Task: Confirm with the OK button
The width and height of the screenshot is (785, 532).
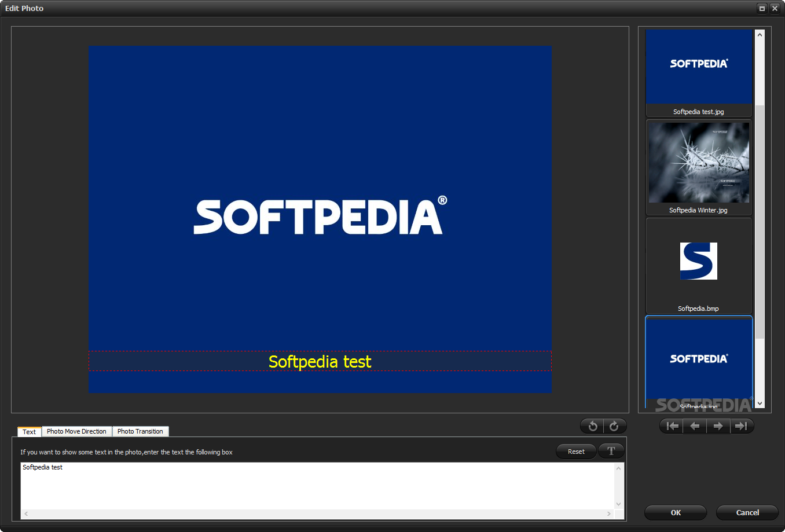Action: (x=676, y=512)
